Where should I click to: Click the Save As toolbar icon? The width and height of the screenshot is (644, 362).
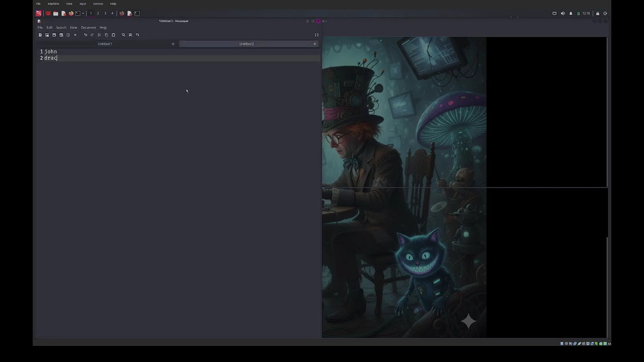(61, 35)
